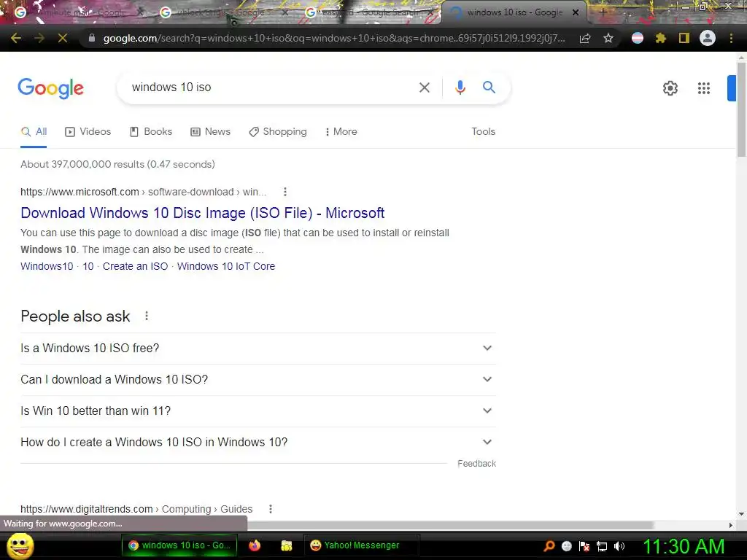
Task: Open the Chrome profile avatar
Action: (708, 38)
